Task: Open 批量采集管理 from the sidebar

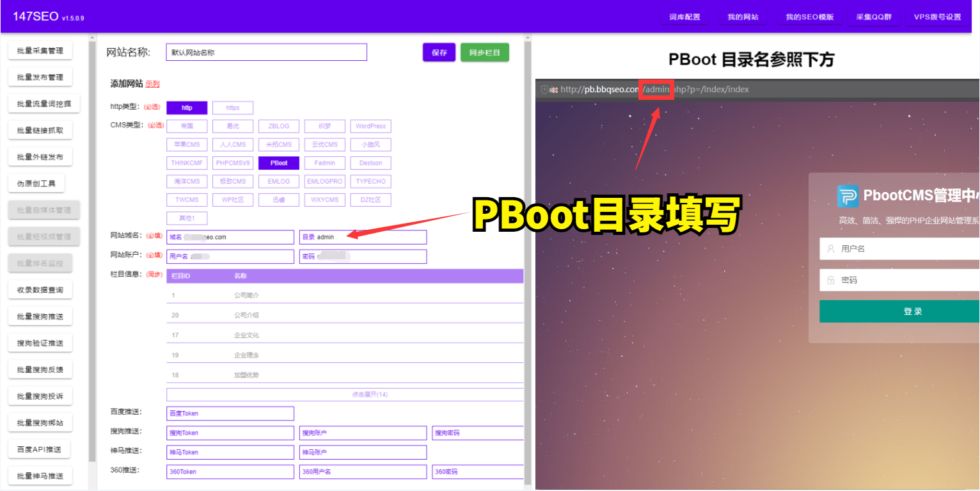Action: (x=40, y=51)
